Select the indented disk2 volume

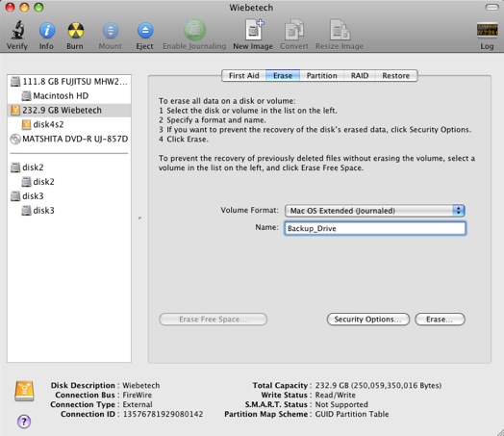coord(69,182)
